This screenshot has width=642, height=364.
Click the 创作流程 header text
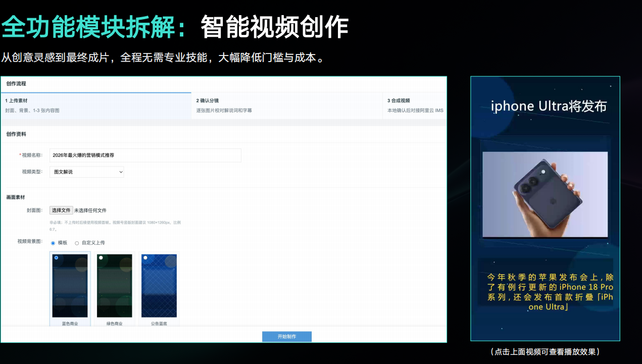[x=16, y=84]
